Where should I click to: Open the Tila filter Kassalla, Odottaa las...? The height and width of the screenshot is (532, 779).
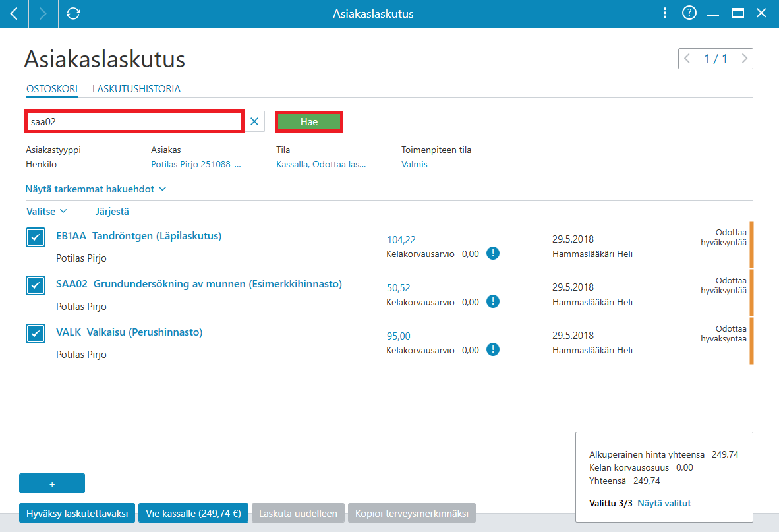click(x=321, y=164)
